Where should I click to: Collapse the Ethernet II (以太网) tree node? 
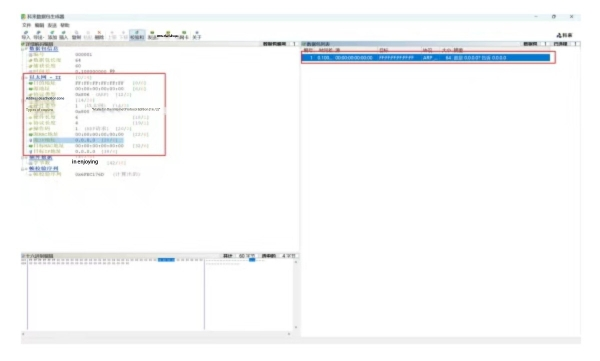click(26, 78)
